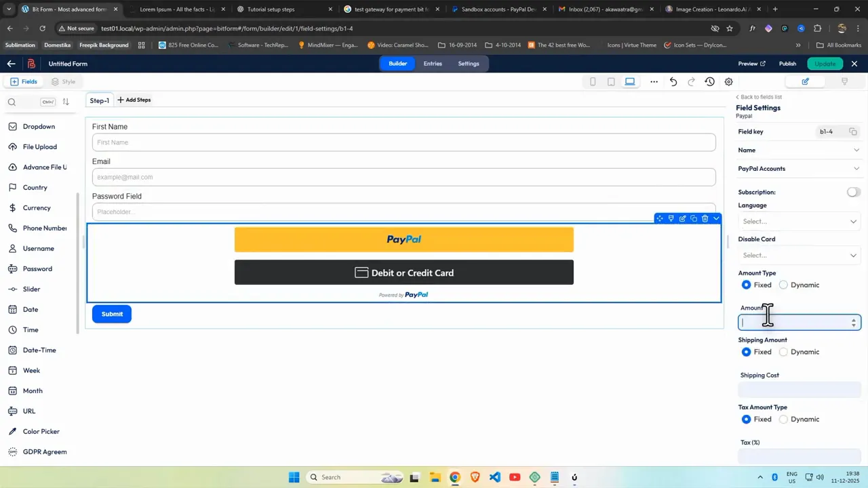This screenshot has width=868, height=488.
Task: Click the Update button
Action: (x=825, y=63)
